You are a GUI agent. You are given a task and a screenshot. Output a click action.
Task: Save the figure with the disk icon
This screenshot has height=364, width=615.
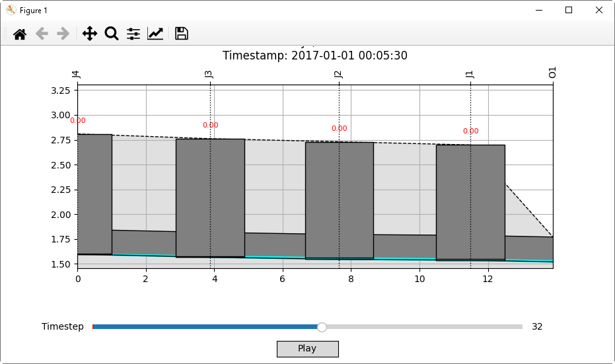182,34
